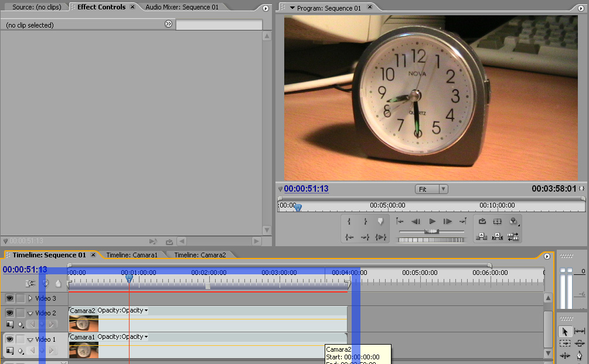Screen dimensions: 589x364
Task: Expand the Video 3 track
Action: pos(30,298)
